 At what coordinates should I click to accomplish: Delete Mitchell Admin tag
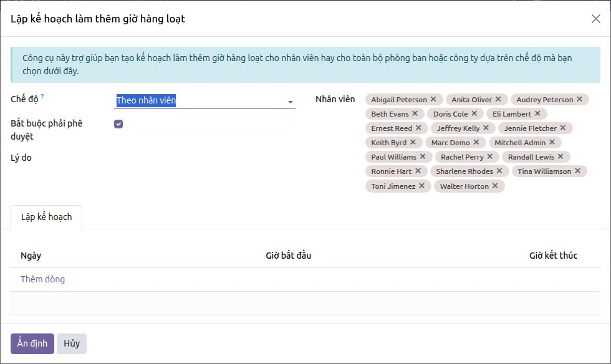coord(552,142)
